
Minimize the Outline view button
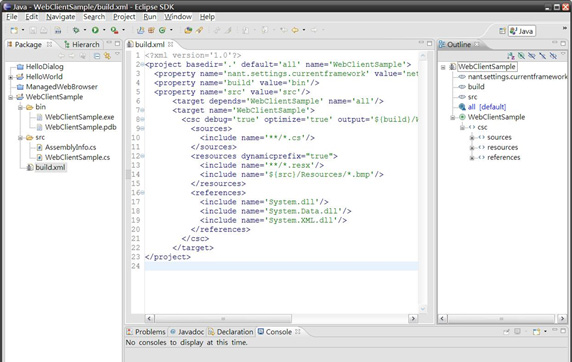[x=554, y=43]
